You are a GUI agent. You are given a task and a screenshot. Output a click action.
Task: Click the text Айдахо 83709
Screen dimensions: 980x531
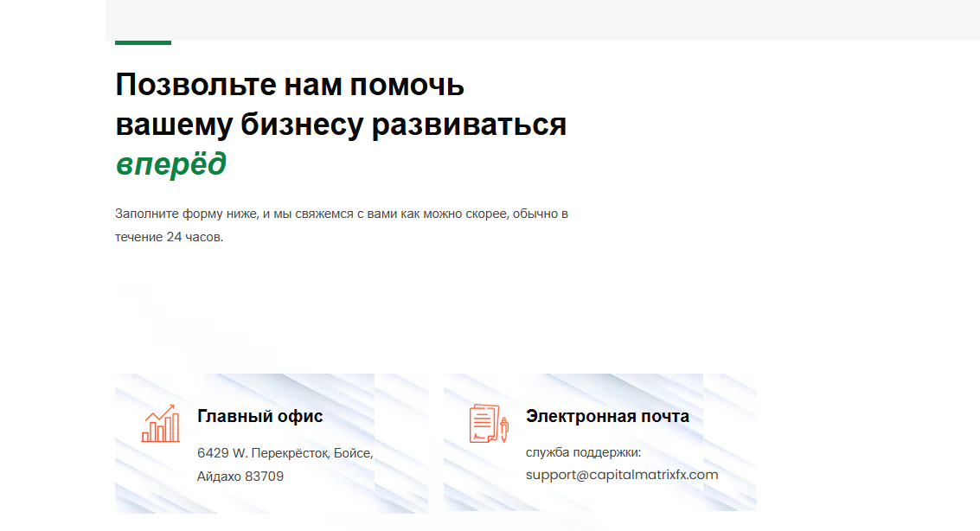pyautogui.click(x=240, y=476)
